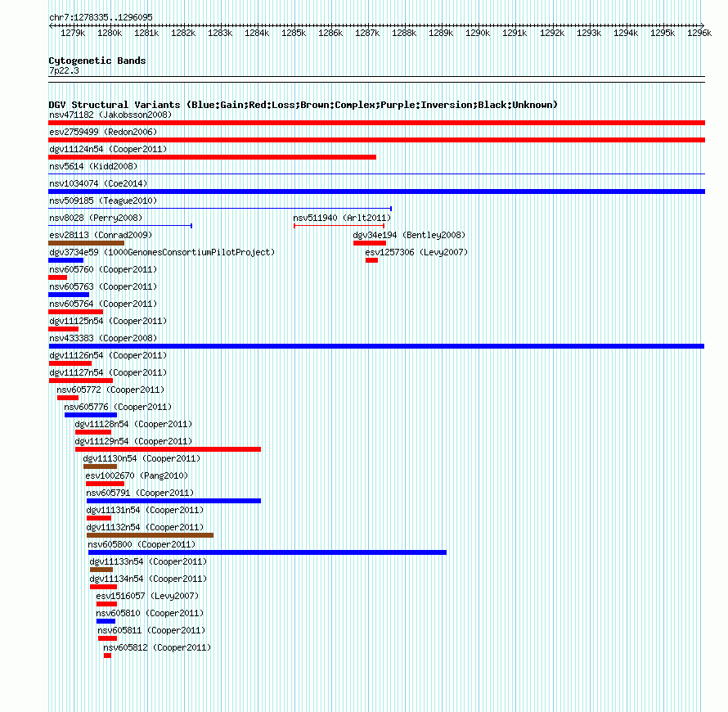Click the brown bar under esv28113
The width and height of the screenshot is (728, 712).
pyautogui.click(x=87, y=243)
